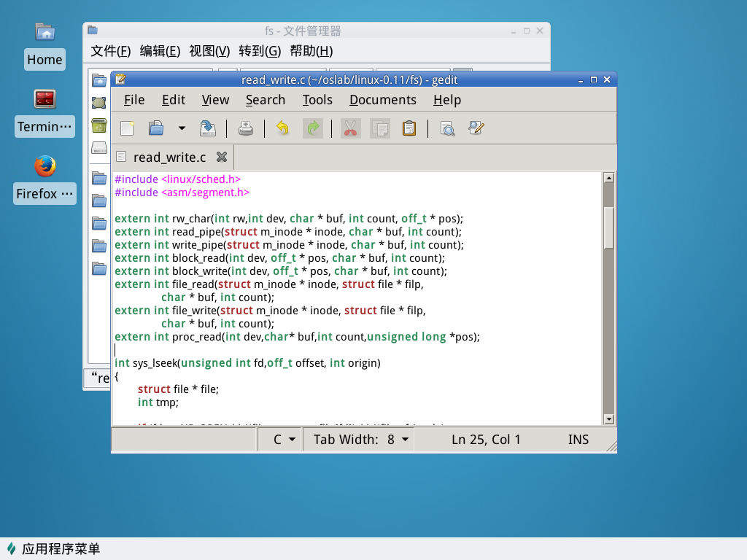Click the Paste clipboard icon
The height and width of the screenshot is (560, 747).
click(409, 128)
